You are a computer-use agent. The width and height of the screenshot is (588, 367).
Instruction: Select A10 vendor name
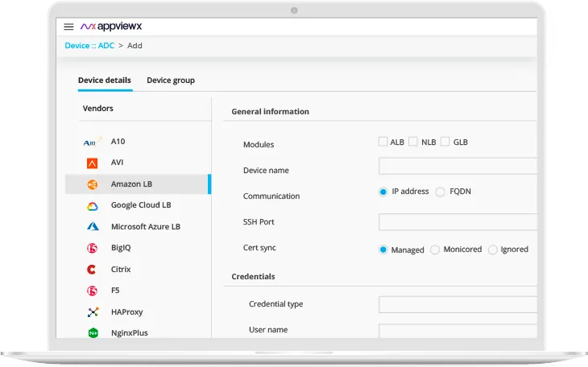pos(118,142)
